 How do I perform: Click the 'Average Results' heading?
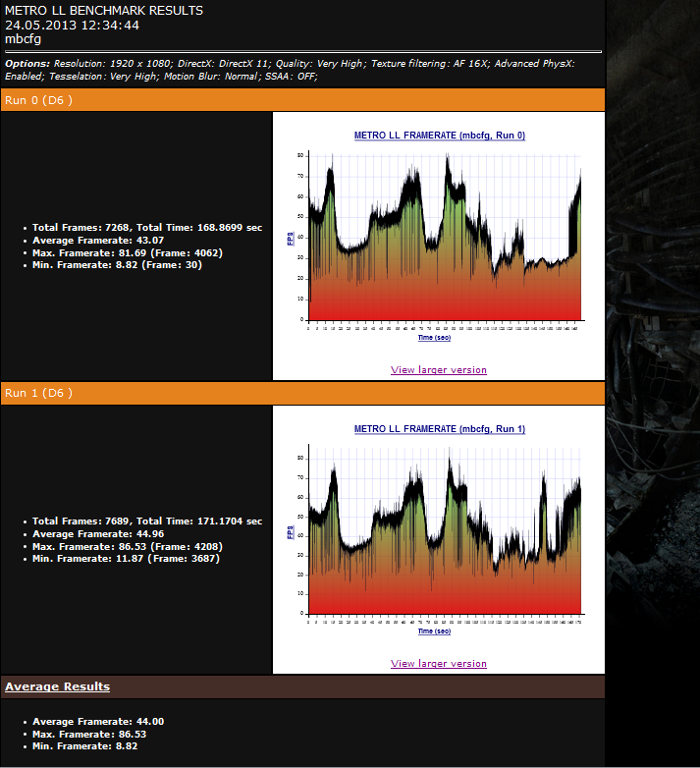(x=57, y=686)
